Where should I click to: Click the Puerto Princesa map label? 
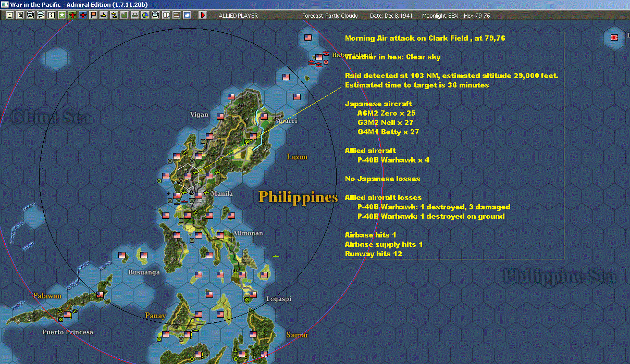pyautogui.click(x=68, y=332)
